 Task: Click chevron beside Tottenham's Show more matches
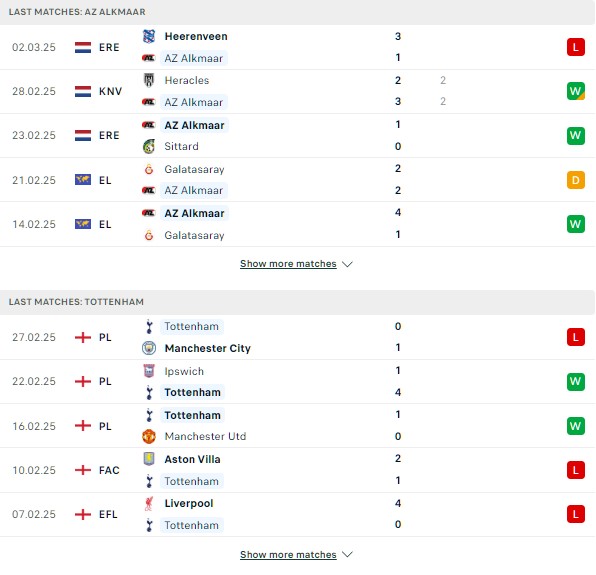click(x=347, y=554)
